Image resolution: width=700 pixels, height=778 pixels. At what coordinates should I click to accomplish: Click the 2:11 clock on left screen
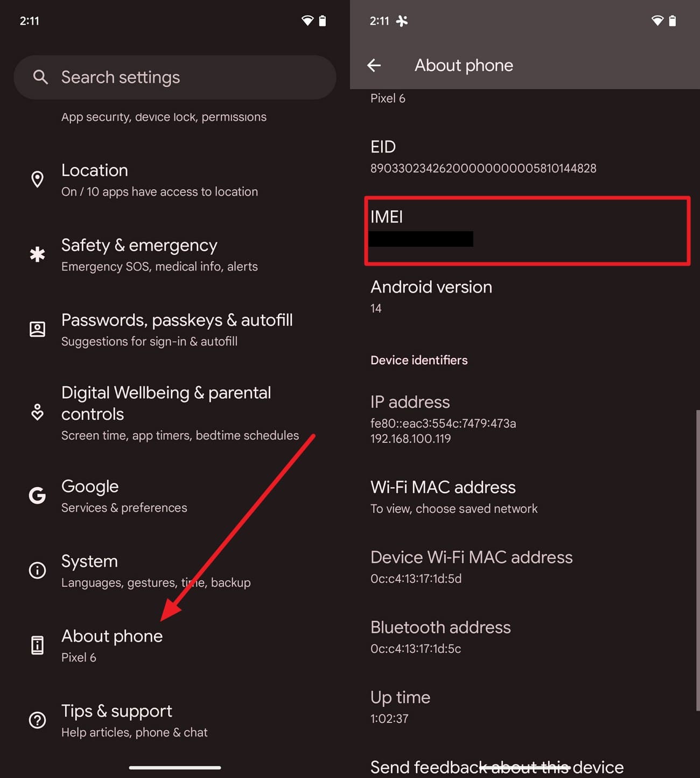(30, 21)
